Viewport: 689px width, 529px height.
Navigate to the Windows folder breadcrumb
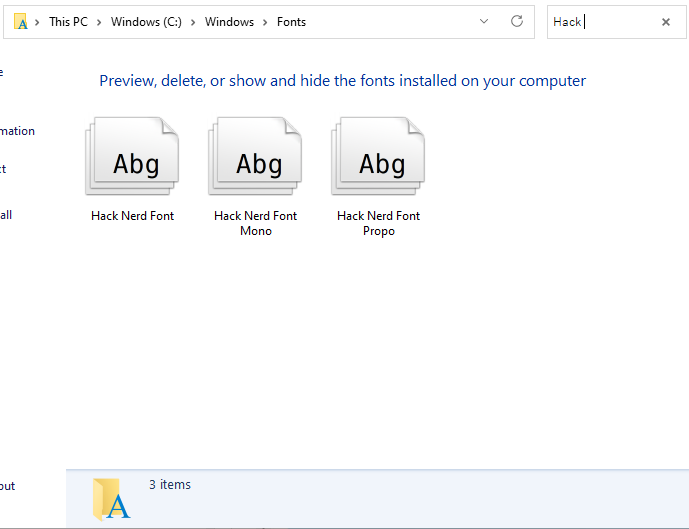pyautogui.click(x=229, y=22)
